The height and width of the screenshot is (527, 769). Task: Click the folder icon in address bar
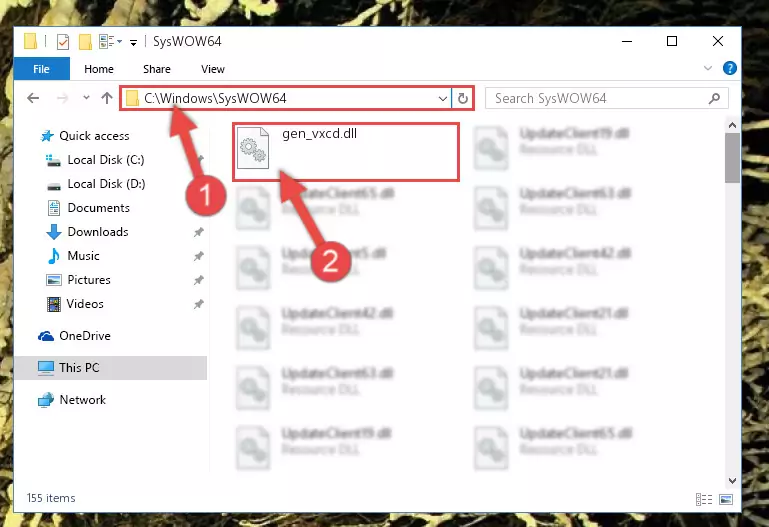tap(132, 99)
